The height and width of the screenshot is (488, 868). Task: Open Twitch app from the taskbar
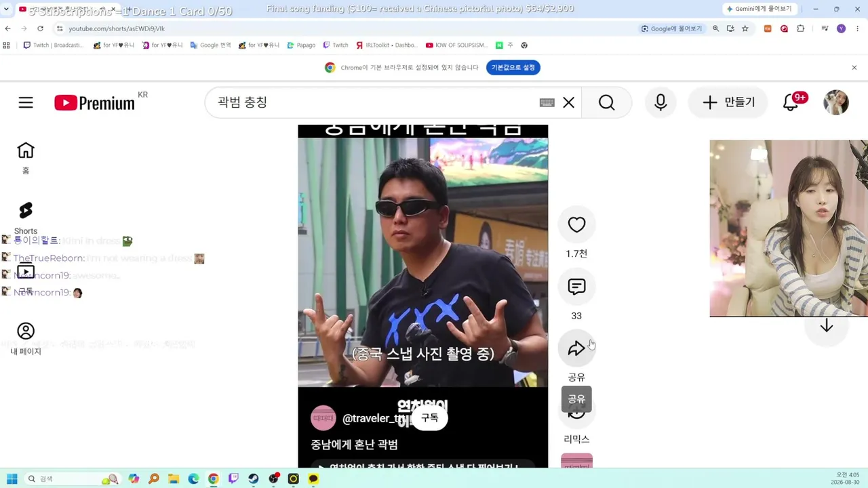coord(233,479)
